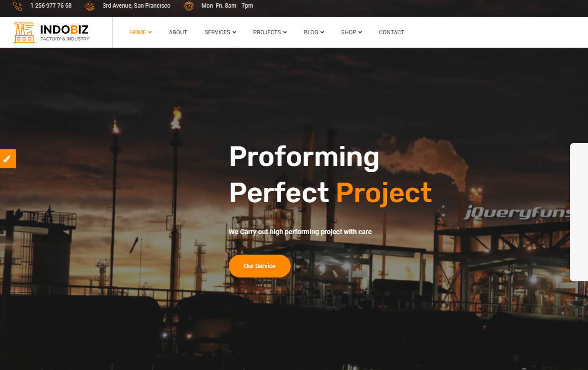Expand the Services dropdown chevron
The height and width of the screenshot is (370, 588).
point(234,32)
